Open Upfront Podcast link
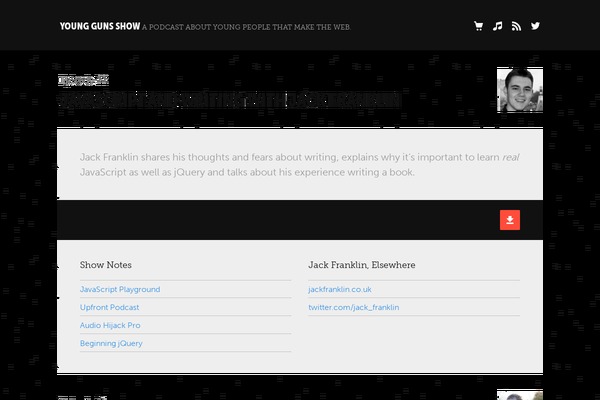The image size is (600, 400). (109, 307)
